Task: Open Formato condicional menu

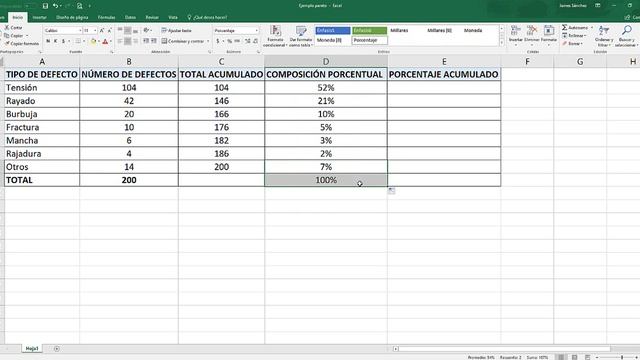Action: point(275,36)
